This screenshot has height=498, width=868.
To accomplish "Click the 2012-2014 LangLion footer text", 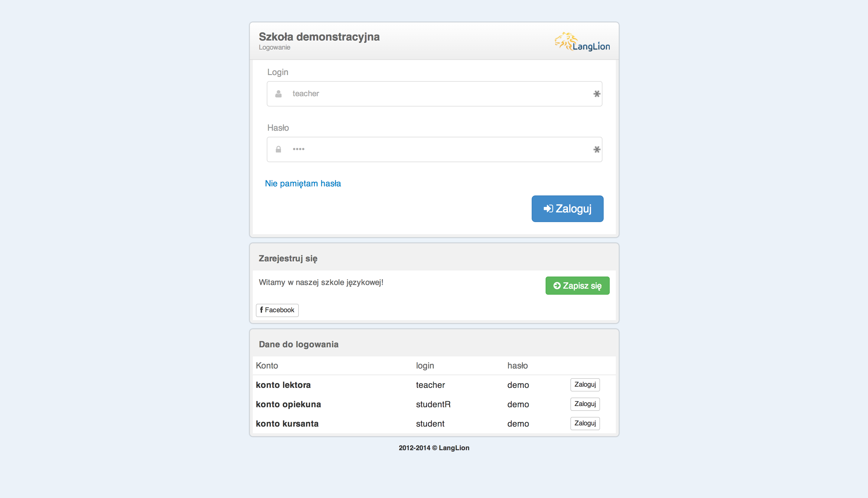I will pos(433,448).
